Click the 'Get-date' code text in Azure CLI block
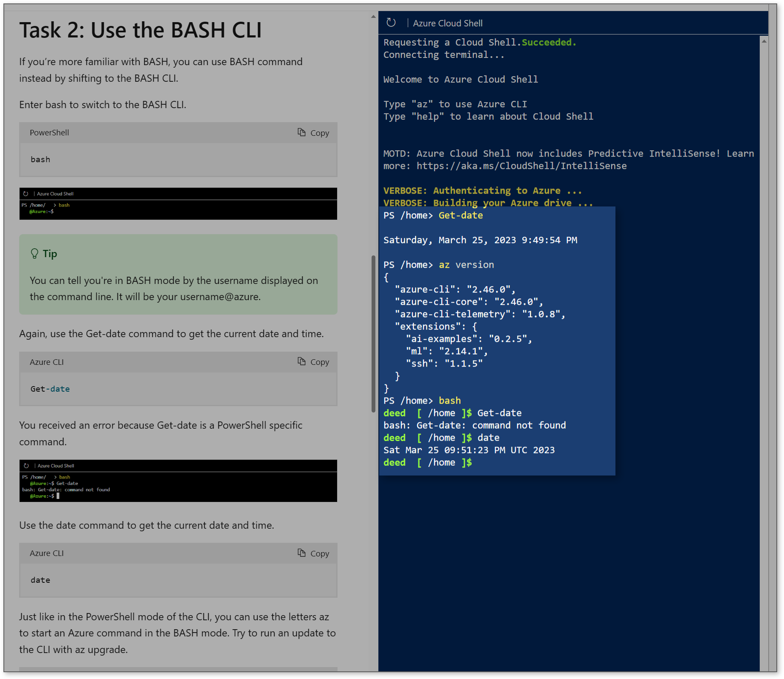 coord(50,389)
